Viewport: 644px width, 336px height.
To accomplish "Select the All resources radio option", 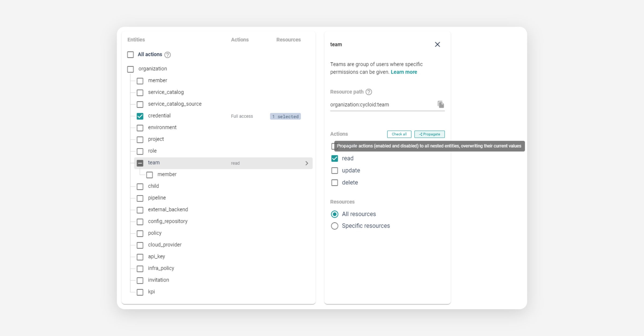I will point(335,214).
